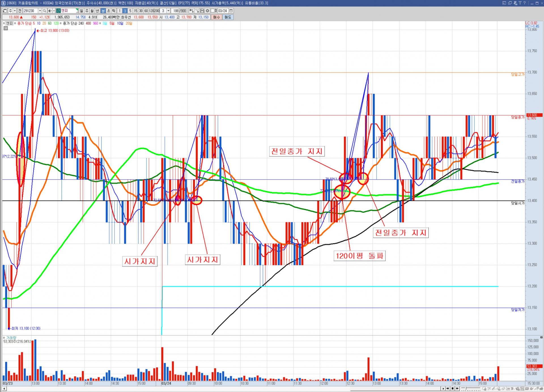Select the 5 minute interval tab

pos(130,11)
